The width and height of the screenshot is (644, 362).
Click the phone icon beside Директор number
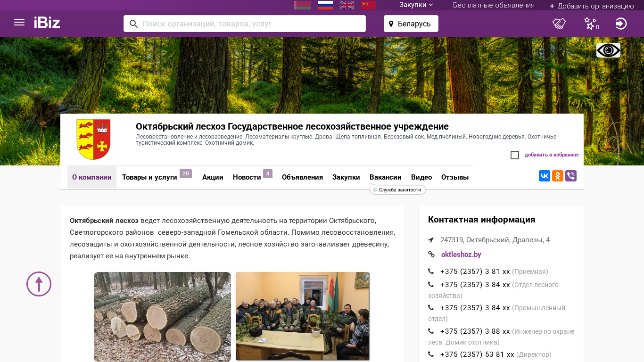pyautogui.click(x=431, y=354)
